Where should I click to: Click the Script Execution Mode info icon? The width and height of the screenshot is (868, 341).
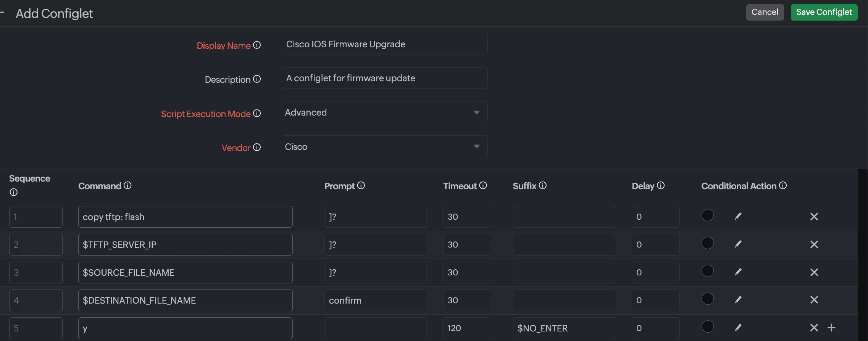(257, 113)
